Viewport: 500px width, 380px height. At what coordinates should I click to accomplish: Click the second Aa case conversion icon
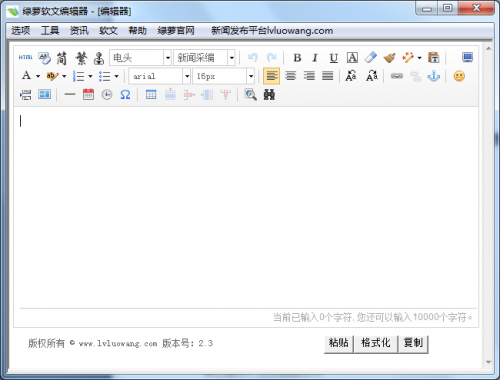[x=372, y=76]
